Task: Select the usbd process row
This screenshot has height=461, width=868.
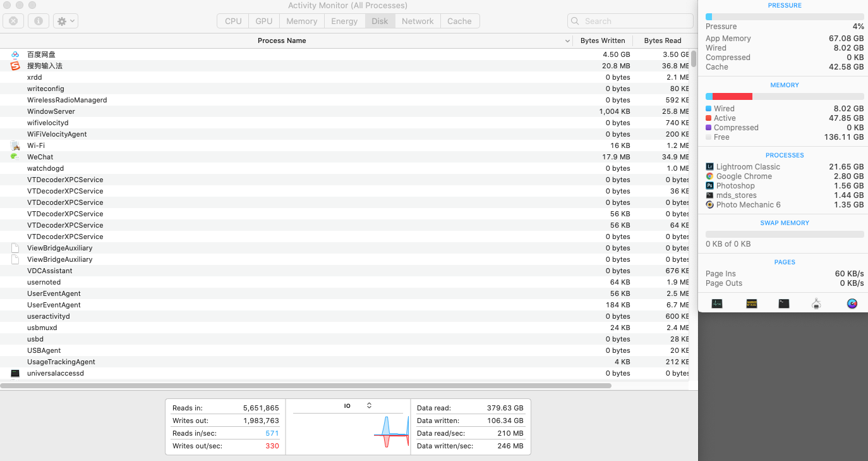Action: point(345,339)
